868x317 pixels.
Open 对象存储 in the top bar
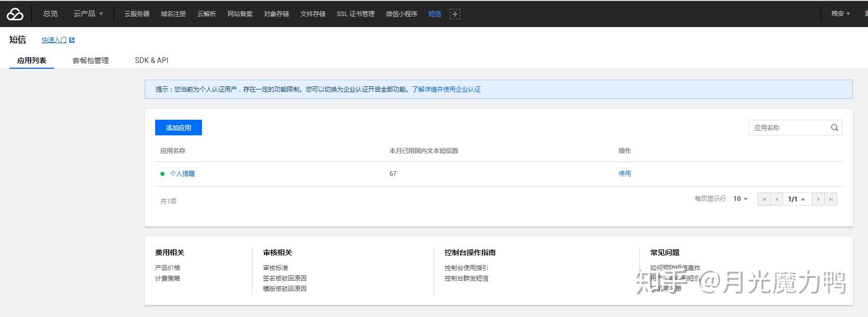[276, 14]
